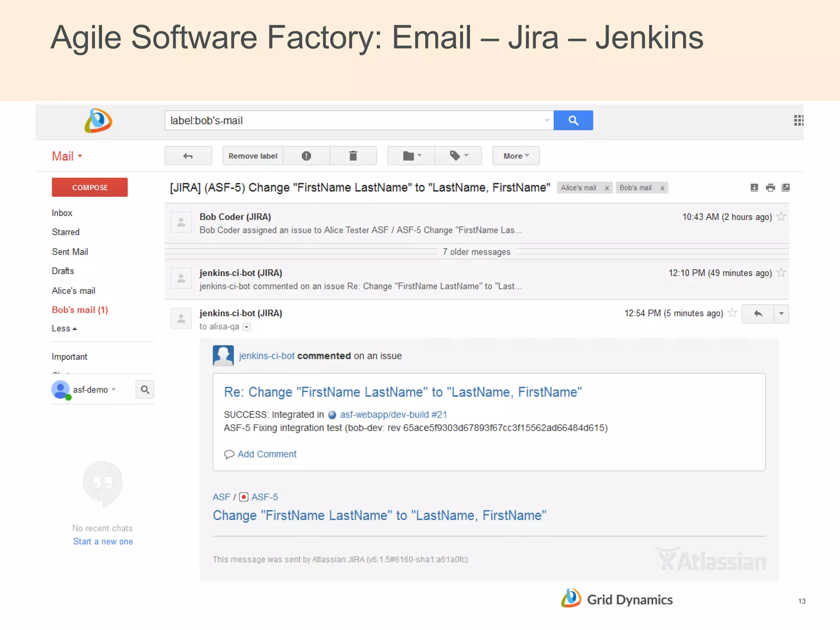The height and width of the screenshot is (630, 840).
Task: Open the Move to folder menu
Action: pyautogui.click(x=411, y=156)
